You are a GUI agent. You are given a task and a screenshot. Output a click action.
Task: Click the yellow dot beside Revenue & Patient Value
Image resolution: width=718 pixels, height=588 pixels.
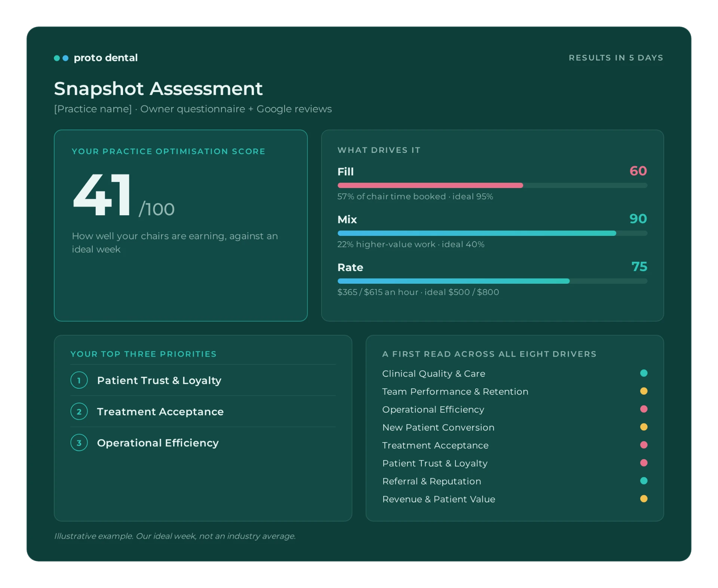point(644,499)
